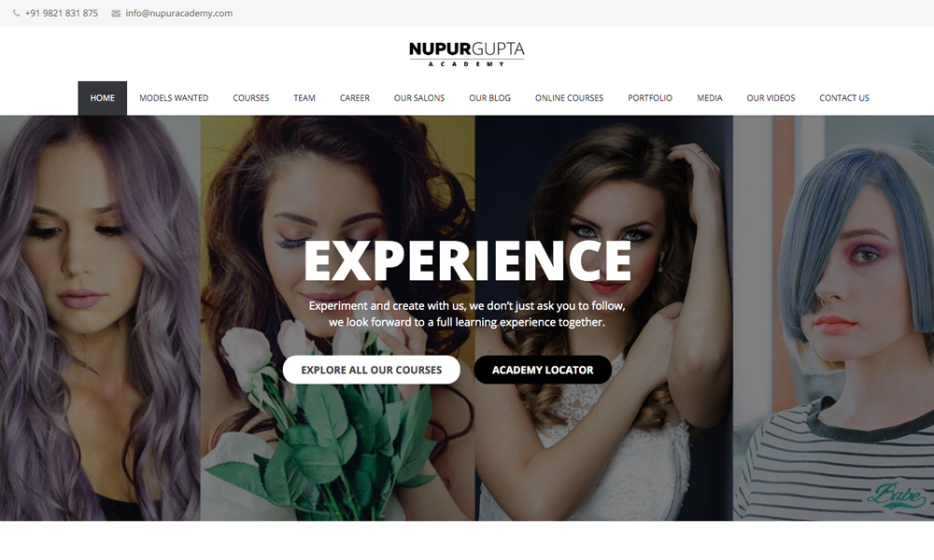Open the Our Salons menu item

click(x=419, y=98)
